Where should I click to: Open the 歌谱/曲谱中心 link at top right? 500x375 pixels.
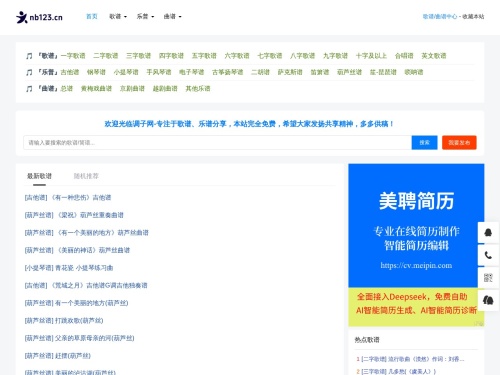[440, 16]
